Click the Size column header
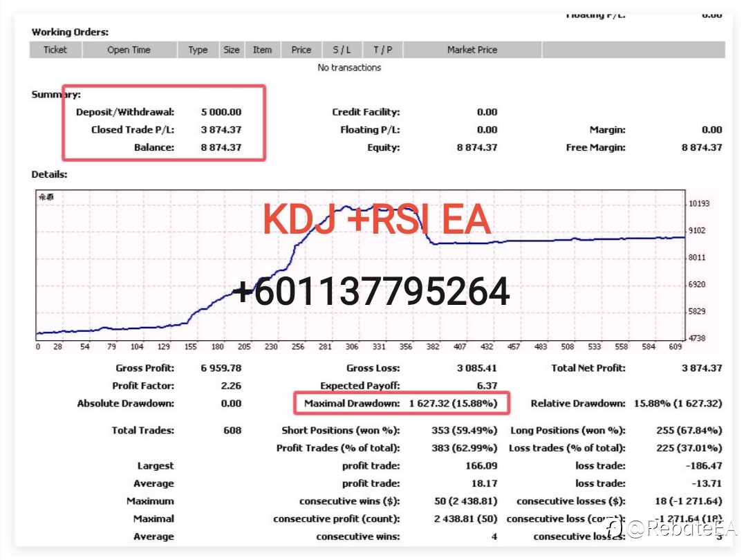This screenshot has width=746, height=560. point(232,50)
